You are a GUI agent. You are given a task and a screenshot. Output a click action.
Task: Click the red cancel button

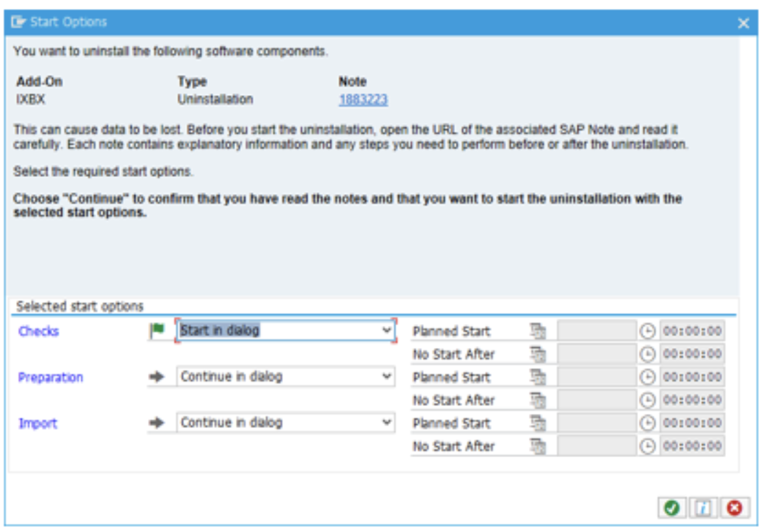[x=734, y=508]
